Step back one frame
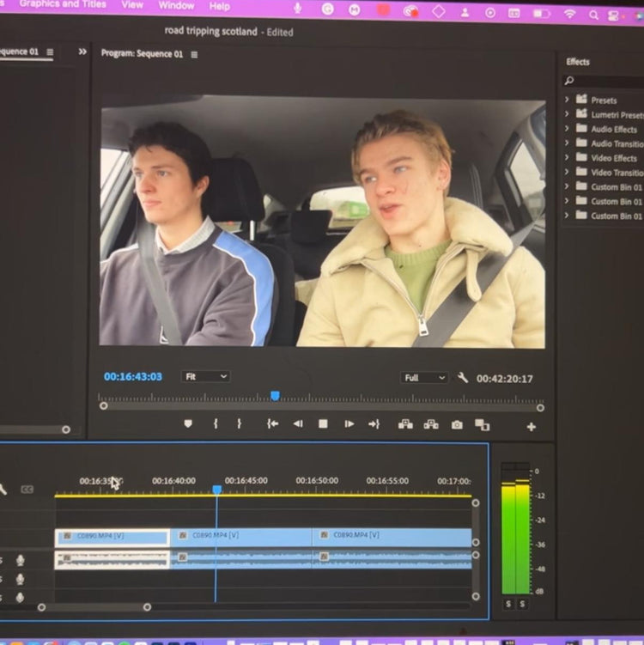The height and width of the screenshot is (645, 644). point(298,424)
